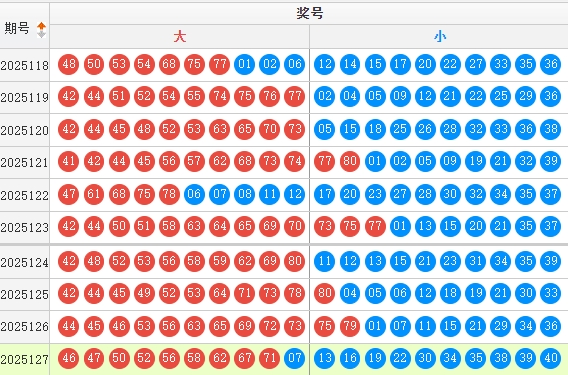
Task: Select the 奖号 header cell
Action: (x=310, y=13)
